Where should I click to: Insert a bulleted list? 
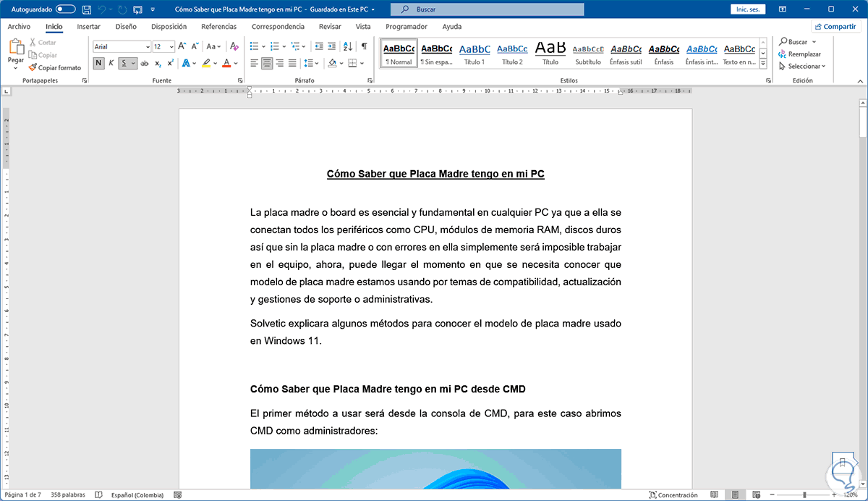pyautogui.click(x=254, y=46)
